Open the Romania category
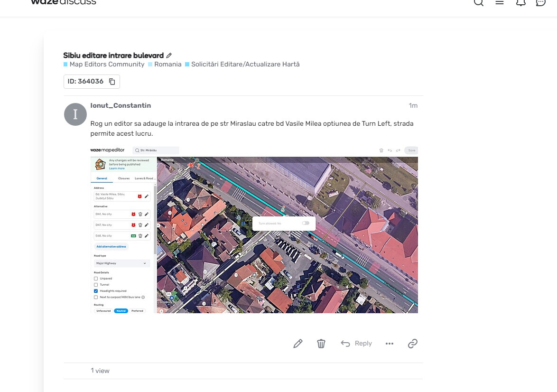The height and width of the screenshot is (392, 557). (x=167, y=64)
